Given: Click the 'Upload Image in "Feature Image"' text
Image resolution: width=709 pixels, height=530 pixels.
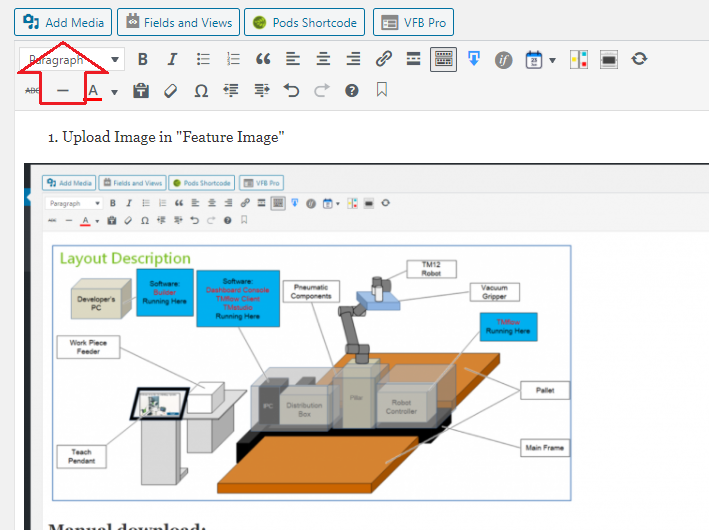Looking at the screenshot, I should point(173,137).
